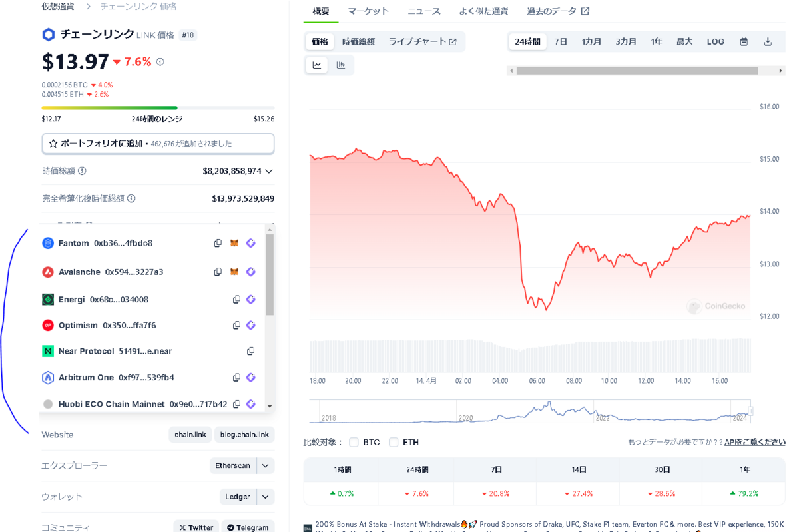Toggle the LOG scale option
This screenshot has height=532, width=799.
pos(716,41)
